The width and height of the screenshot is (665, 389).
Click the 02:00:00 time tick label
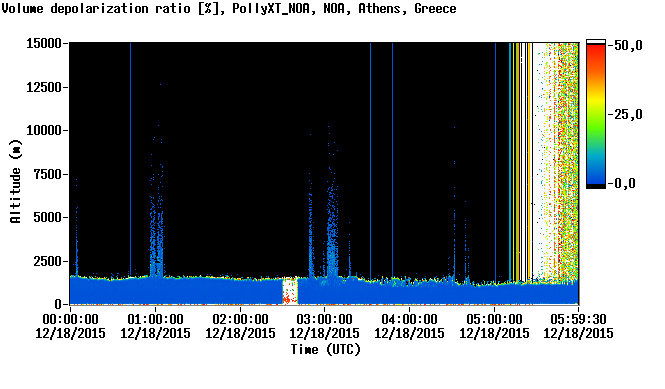(x=240, y=326)
